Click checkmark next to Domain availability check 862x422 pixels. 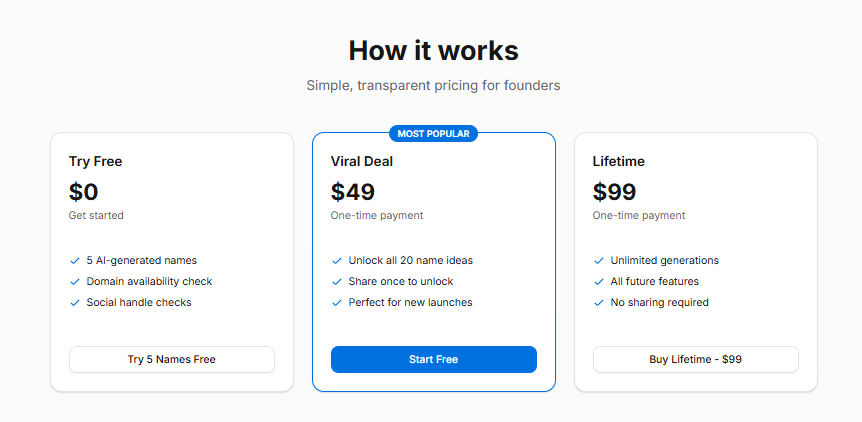75,282
